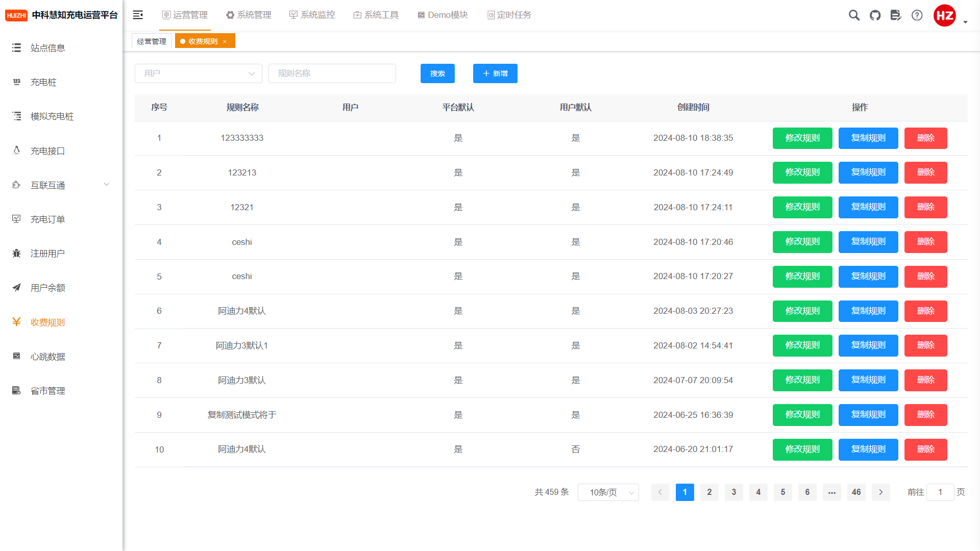The width and height of the screenshot is (980, 551).
Task: Go to page 4
Action: click(758, 492)
